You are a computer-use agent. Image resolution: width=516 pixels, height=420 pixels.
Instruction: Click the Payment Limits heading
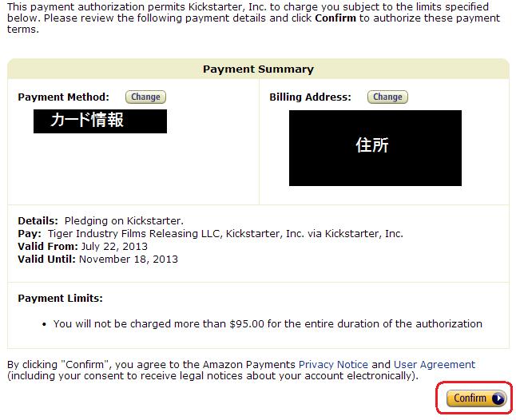(x=60, y=298)
